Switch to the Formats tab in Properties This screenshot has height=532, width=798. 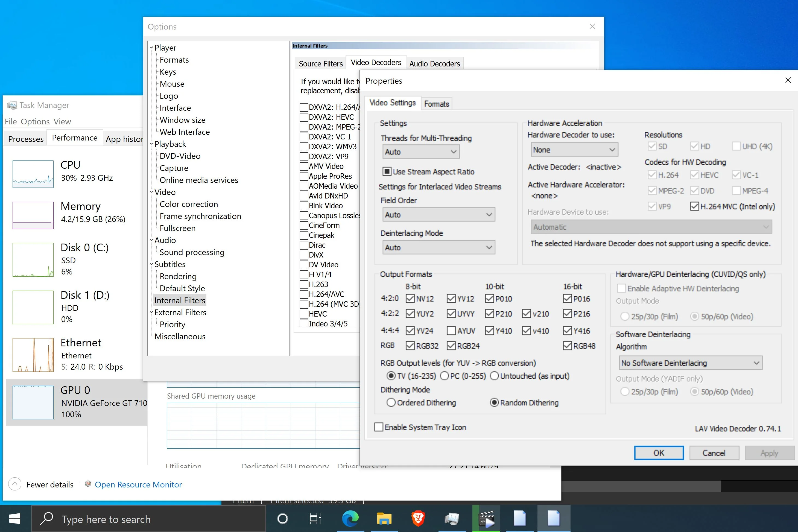(436, 104)
